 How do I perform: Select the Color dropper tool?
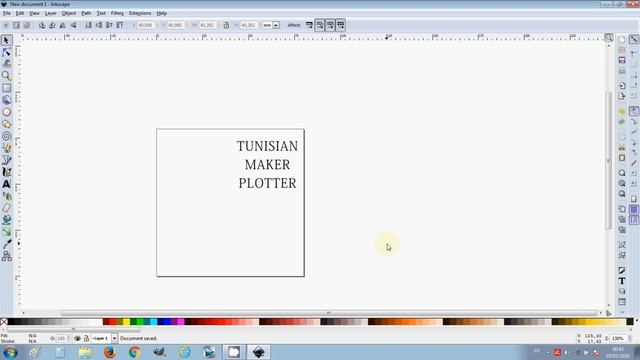tap(6, 244)
